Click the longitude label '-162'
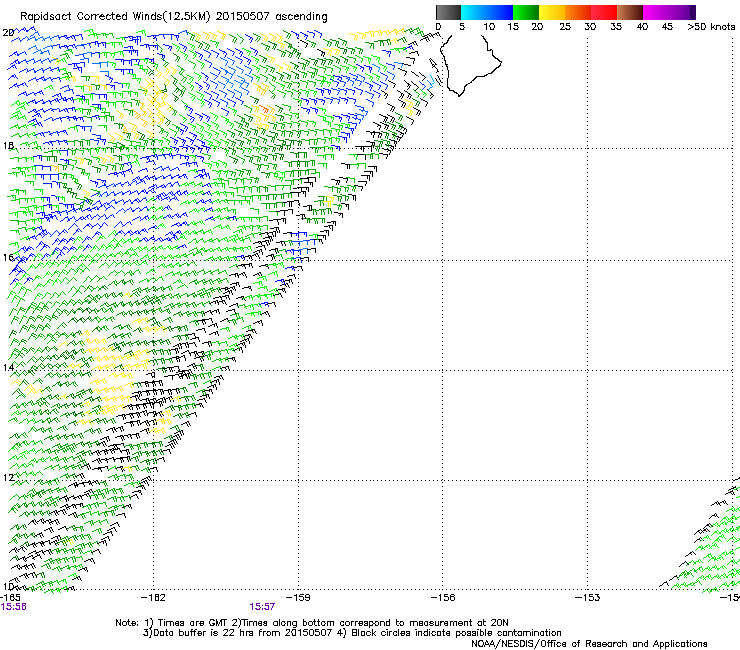Viewport: 740px width, 650px height. (153, 597)
